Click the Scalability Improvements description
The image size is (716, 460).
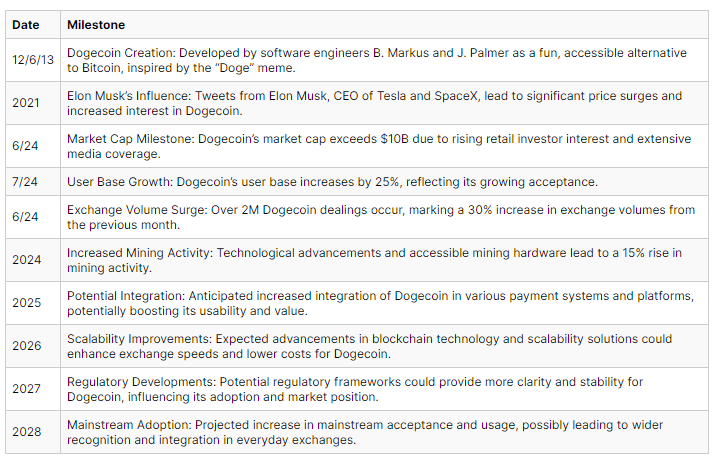coord(370,346)
